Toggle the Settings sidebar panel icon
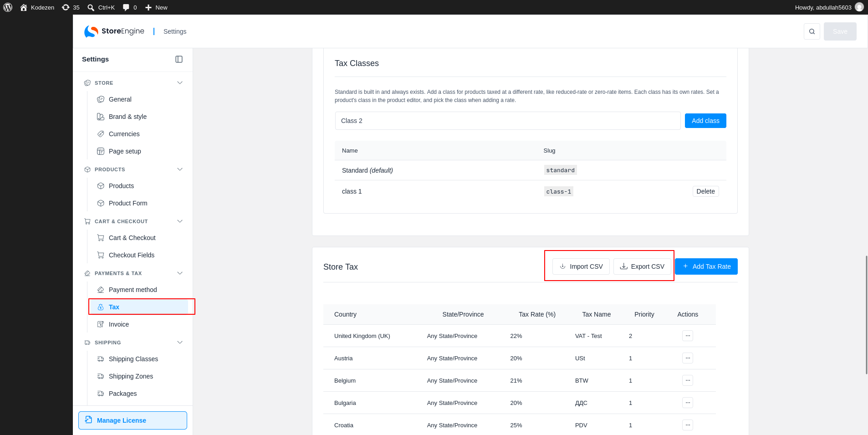This screenshot has width=868, height=435. click(x=179, y=59)
